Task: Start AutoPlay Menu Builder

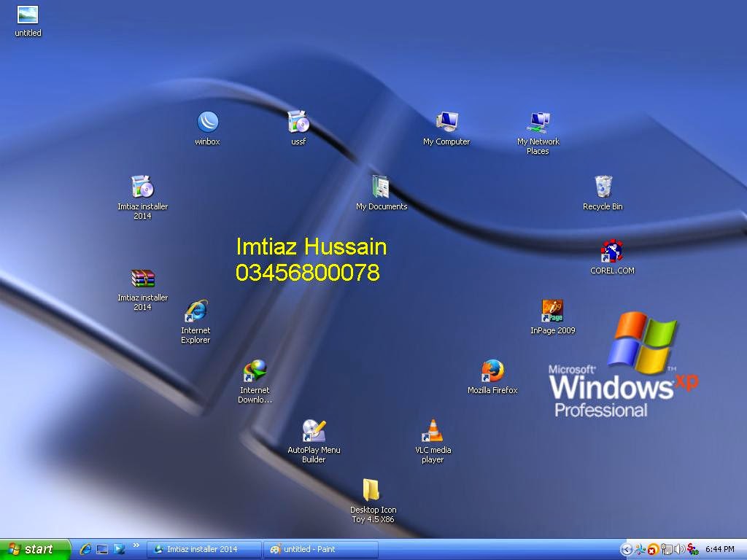Action: tap(314, 430)
